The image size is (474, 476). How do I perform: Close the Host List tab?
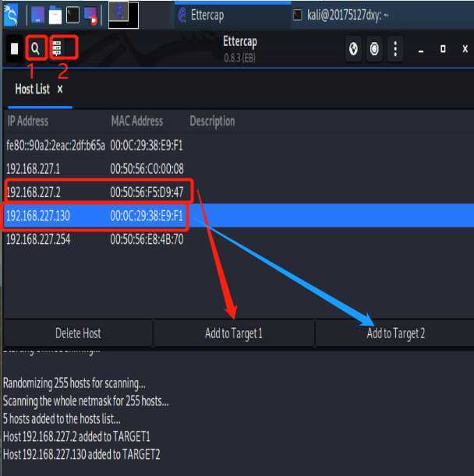pos(60,90)
